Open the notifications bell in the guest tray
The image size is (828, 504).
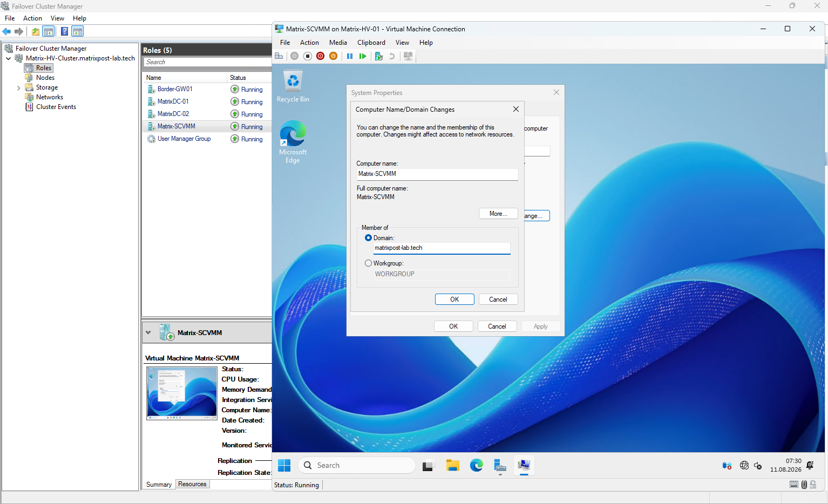click(810, 465)
